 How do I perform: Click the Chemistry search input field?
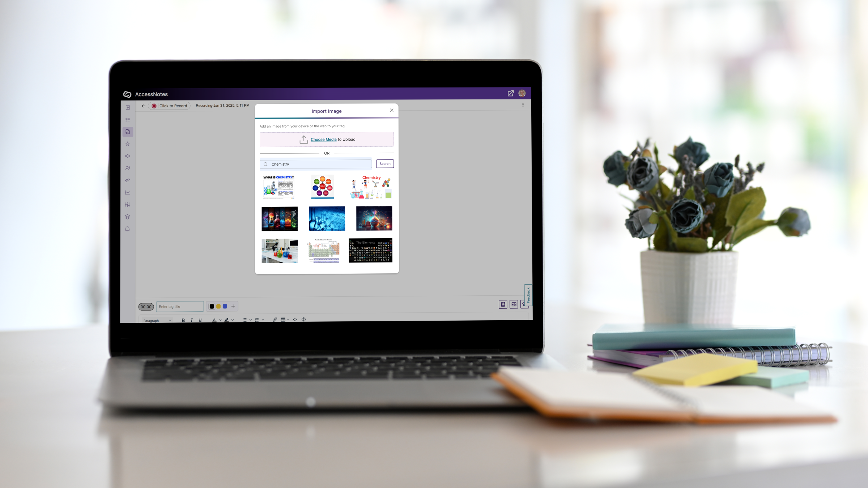(x=316, y=164)
